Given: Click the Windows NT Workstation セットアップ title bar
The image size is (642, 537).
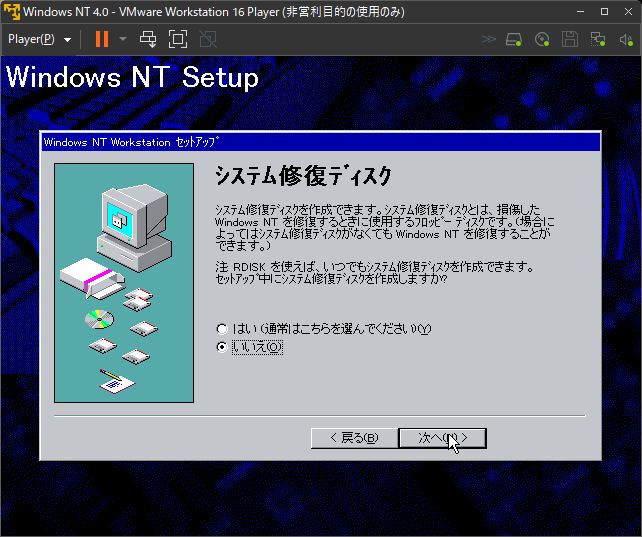Looking at the screenshot, I should click(x=321, y=142).
